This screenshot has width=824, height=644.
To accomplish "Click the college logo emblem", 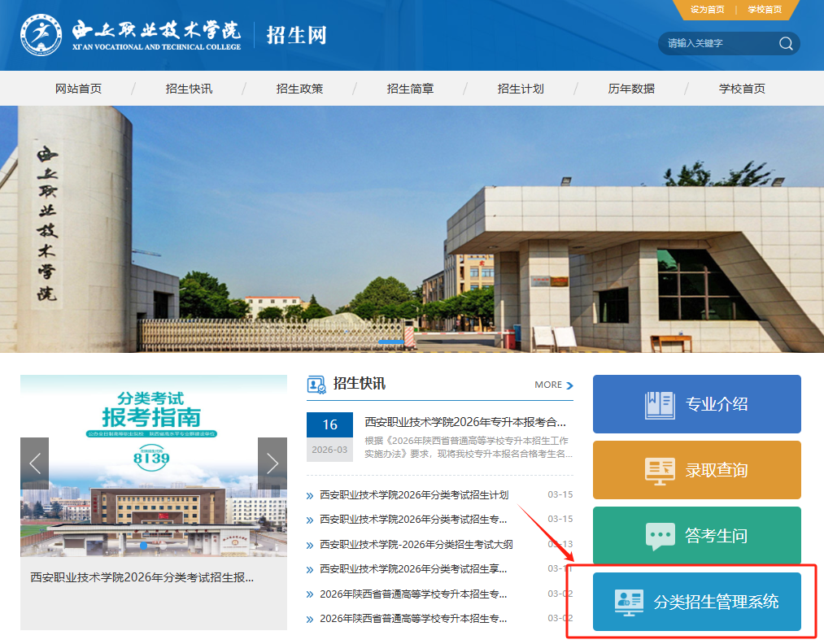I will [41, 35].
